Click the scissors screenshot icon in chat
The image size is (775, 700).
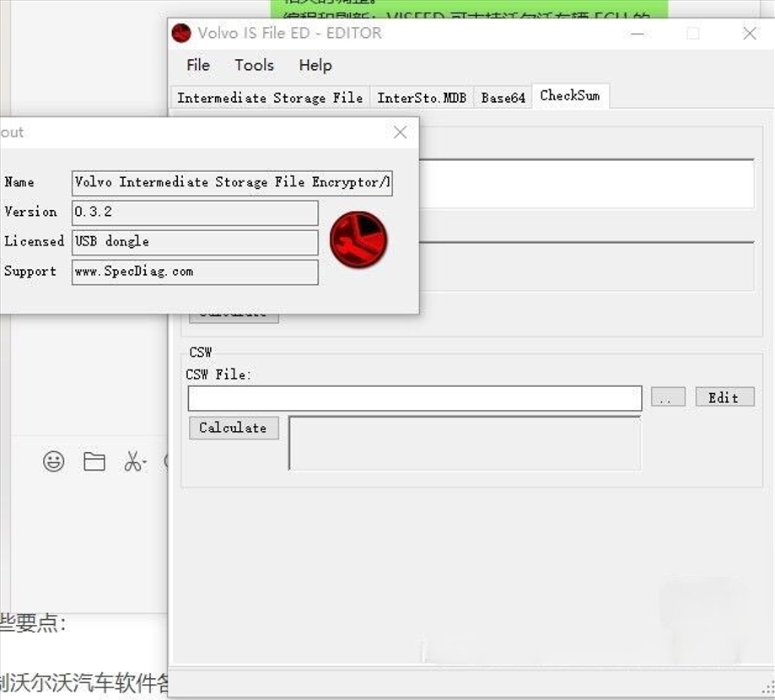[x=132, y=461]
